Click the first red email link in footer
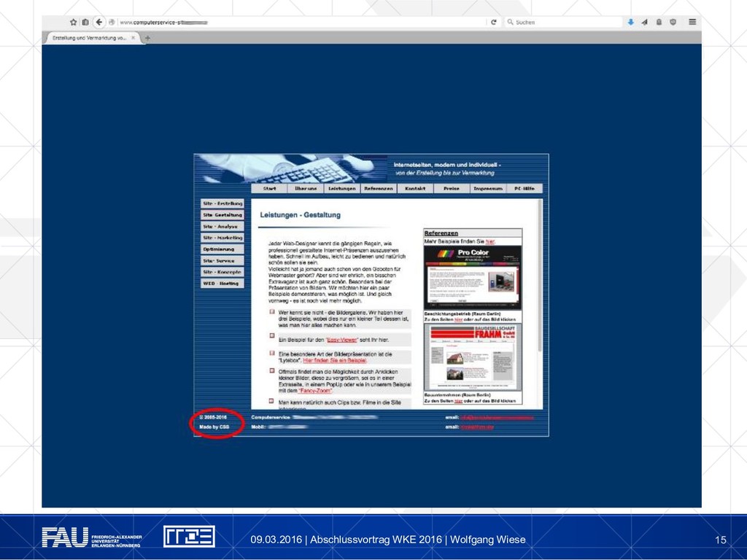Viewport: 747px width, 560px height. point(497,418)
